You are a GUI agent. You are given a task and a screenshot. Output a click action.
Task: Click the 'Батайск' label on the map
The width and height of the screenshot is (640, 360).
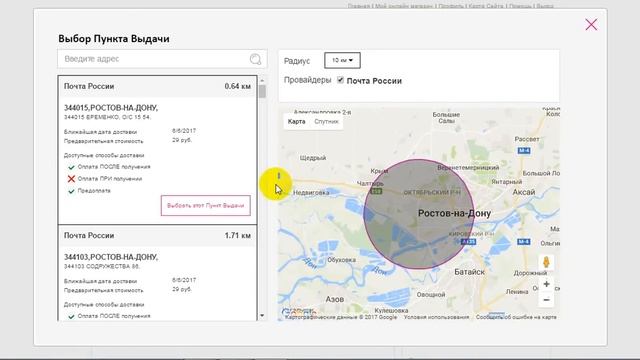pos(469,272)
